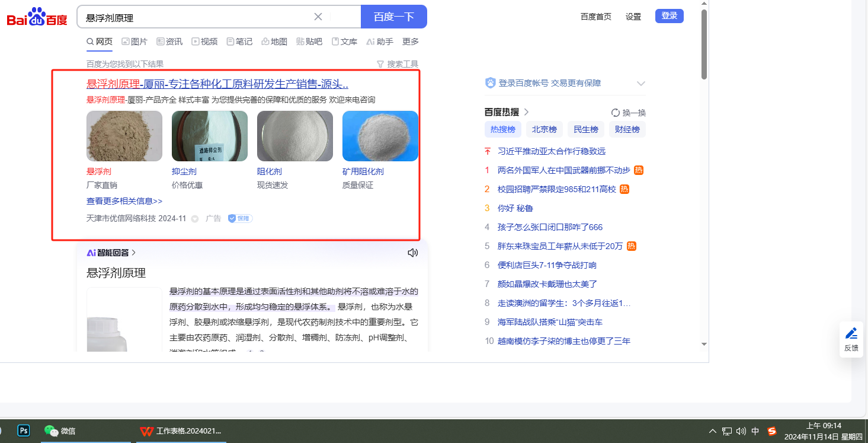Open the 视频 tab

[204, 42]
